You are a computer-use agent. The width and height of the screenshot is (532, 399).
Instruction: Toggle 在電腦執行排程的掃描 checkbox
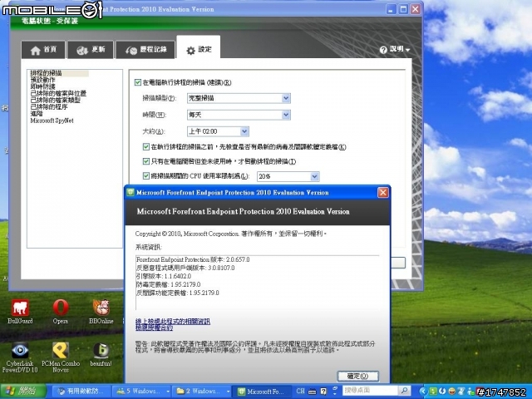coord(138,82)
